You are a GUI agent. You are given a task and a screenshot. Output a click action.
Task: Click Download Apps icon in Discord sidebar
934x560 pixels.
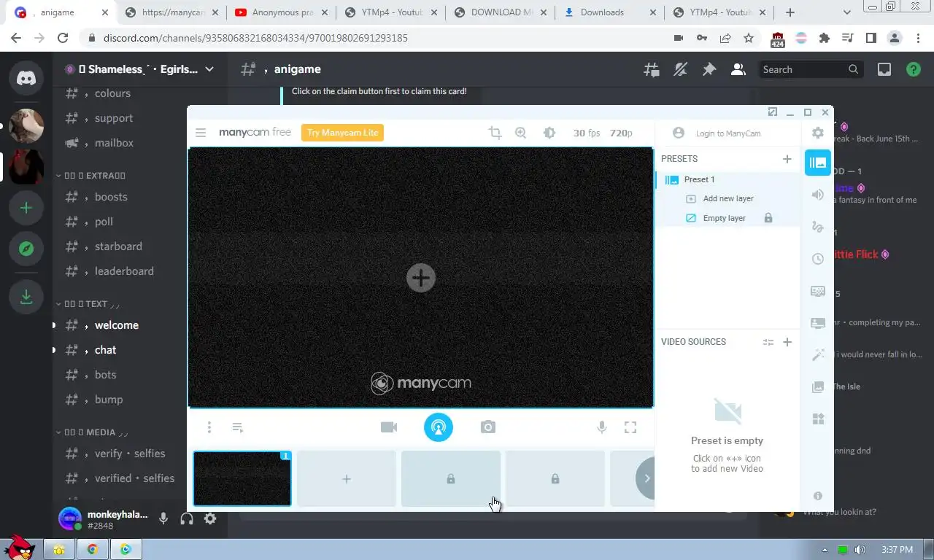click(26, 297)
